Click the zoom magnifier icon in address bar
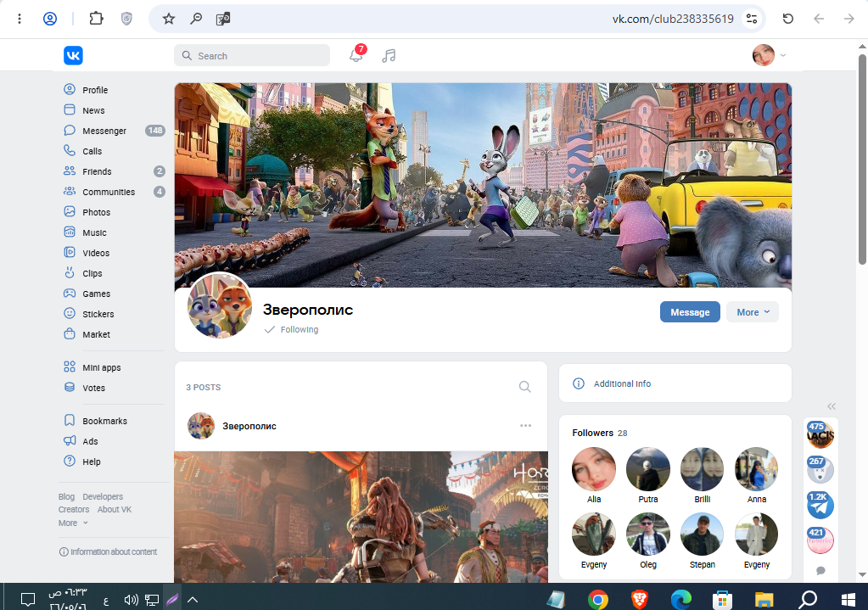 (196, 19)
